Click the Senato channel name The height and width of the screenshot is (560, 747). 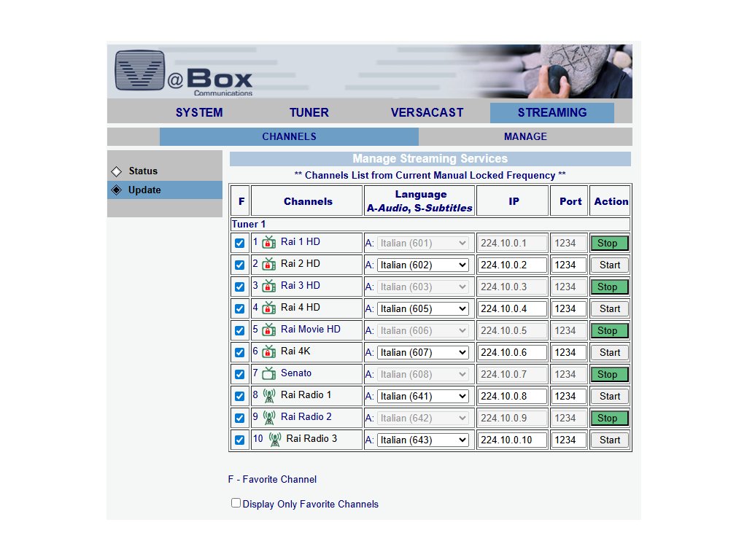click(296, 373)
